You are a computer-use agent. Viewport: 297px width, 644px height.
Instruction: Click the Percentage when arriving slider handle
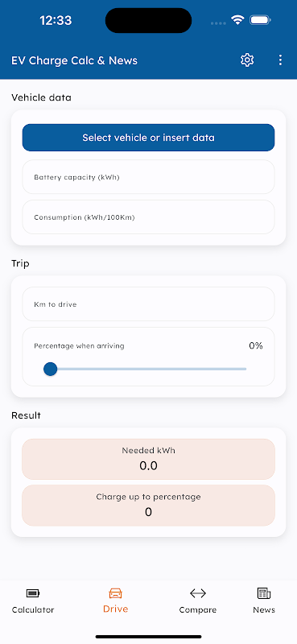50,369
